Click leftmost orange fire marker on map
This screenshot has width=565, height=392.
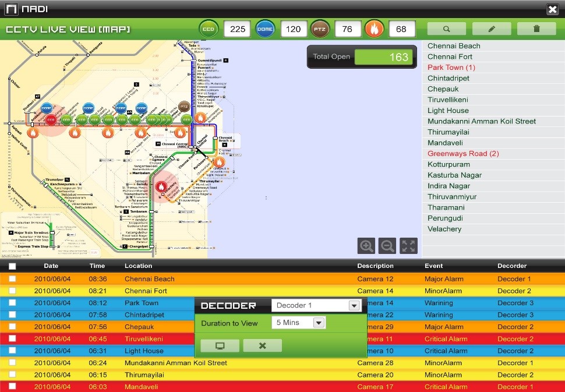(33, 133)
